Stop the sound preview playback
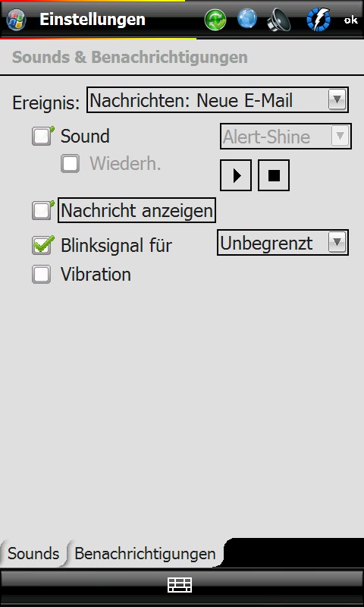 click(274, 175)
